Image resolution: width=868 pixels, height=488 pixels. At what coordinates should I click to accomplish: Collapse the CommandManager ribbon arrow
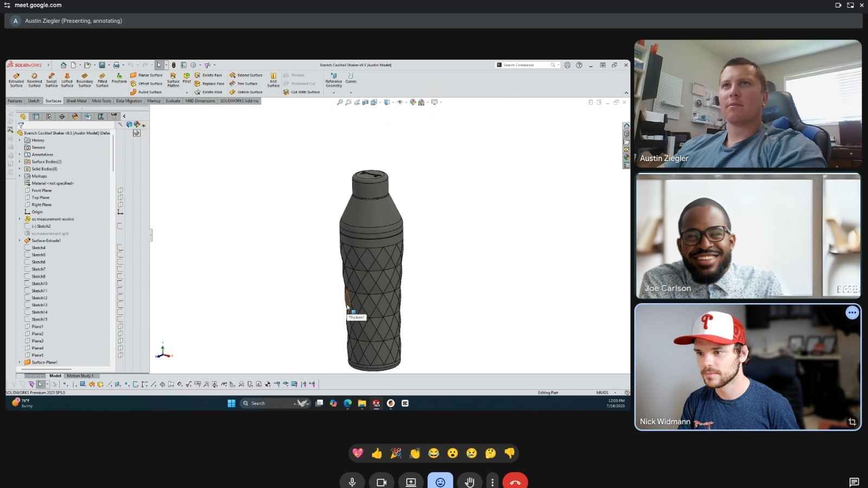(626, 93)
